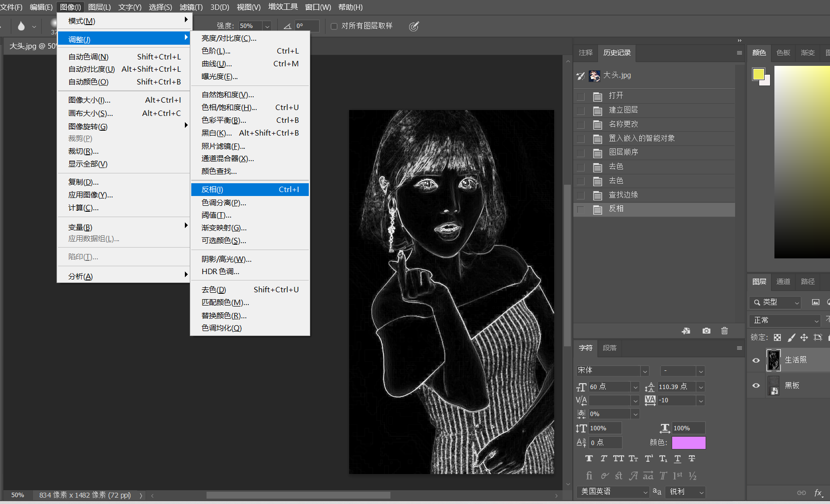Image resolution: width=830 pixels, height=504 pixels.
Task: Click the create new snapshot camera icon
Action: (x=706, y=331)
